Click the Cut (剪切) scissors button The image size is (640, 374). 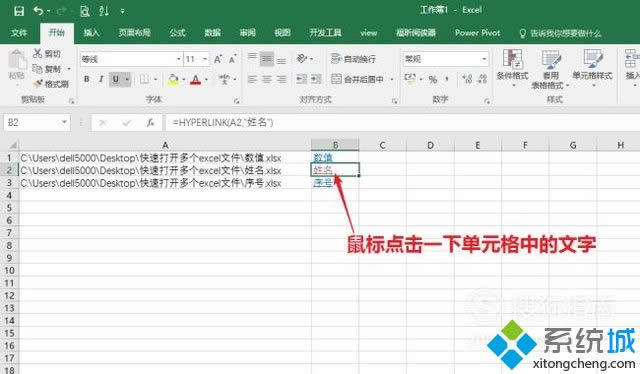(x=47, y=53)
